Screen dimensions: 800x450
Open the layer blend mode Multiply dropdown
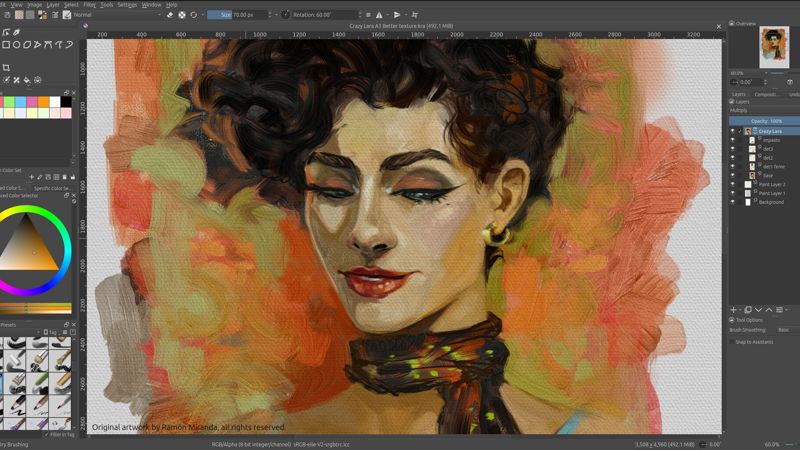coord(764,110)
